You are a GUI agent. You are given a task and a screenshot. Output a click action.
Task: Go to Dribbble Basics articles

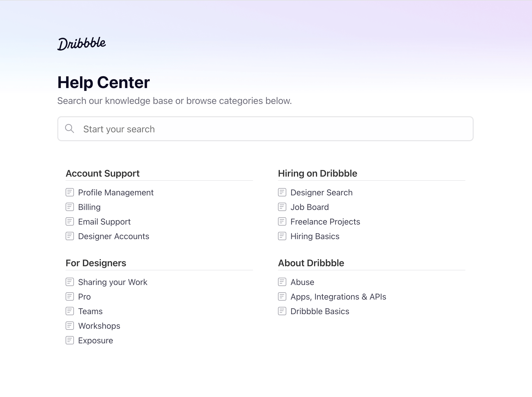point(320,311)
